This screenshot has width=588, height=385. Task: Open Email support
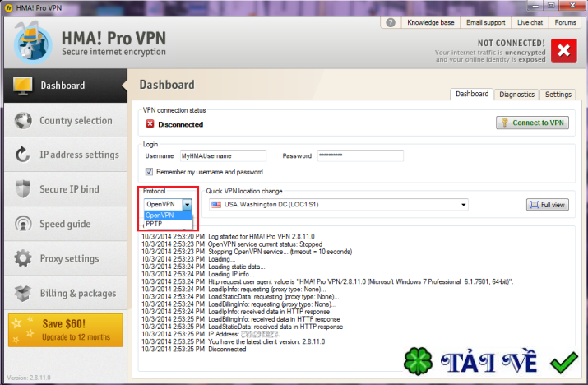[486, 22]
